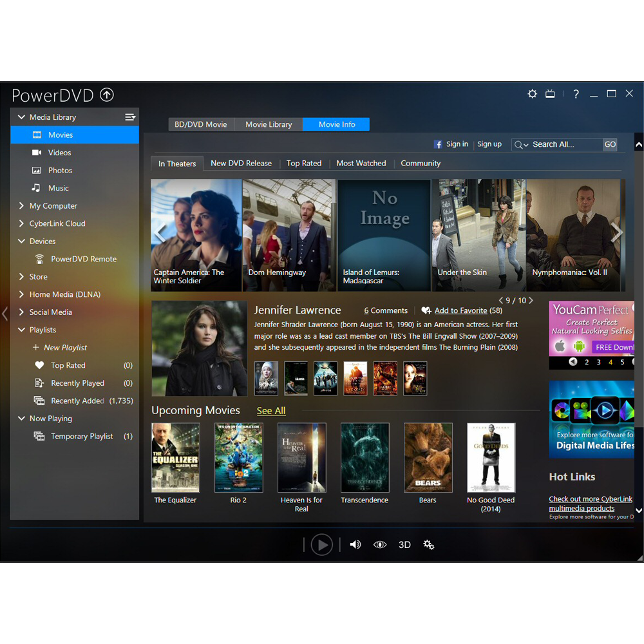Click the Sign up link
The width and height of the screenshot is (644, 644).
point(489,144)
